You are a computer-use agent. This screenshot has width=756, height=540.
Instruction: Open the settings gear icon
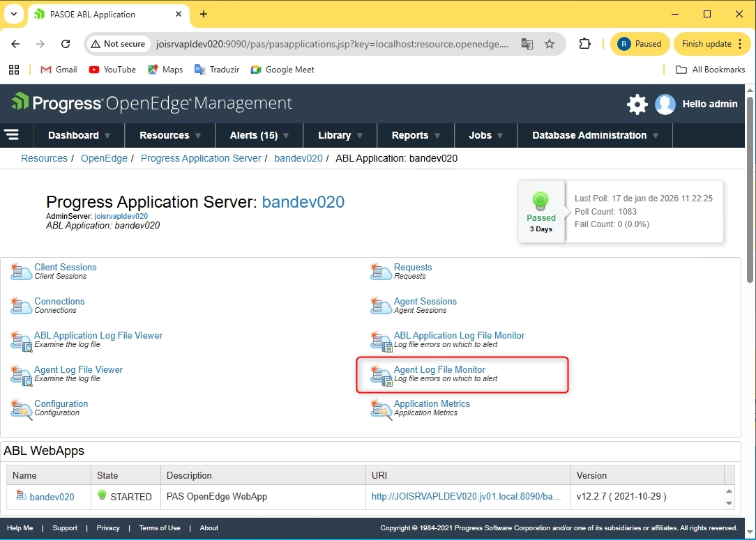(637, 105)
